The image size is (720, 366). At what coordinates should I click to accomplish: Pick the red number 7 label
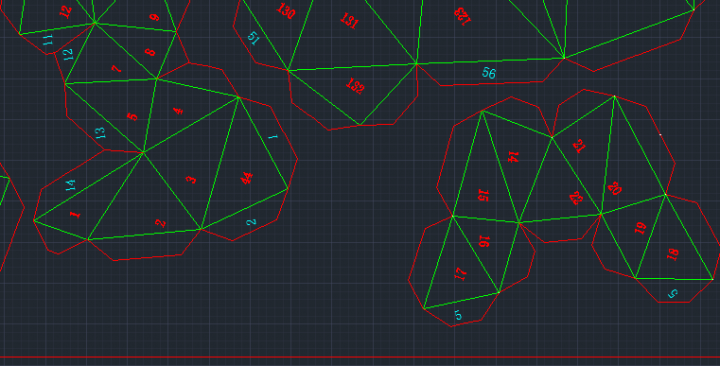116,69
